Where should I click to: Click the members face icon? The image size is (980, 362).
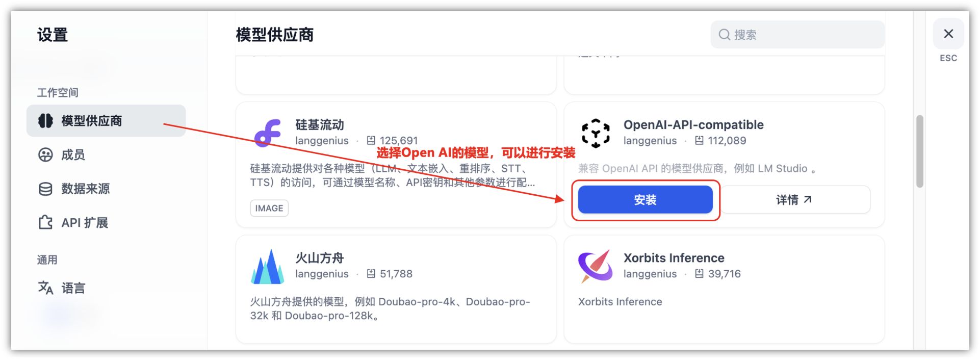[x=45, y=155]
